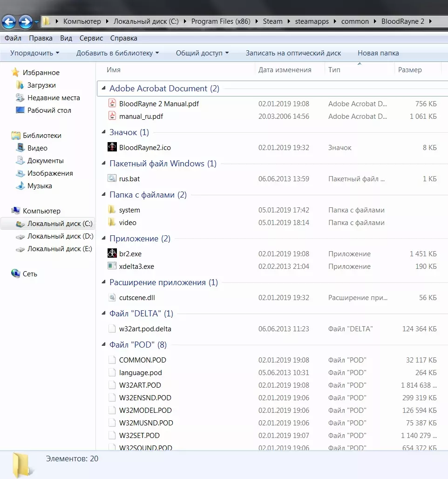Screen dimensions: 448x479
Task: Click the BloodRayne 2 Manual.pdf icon
Action: tap(112, 104)
